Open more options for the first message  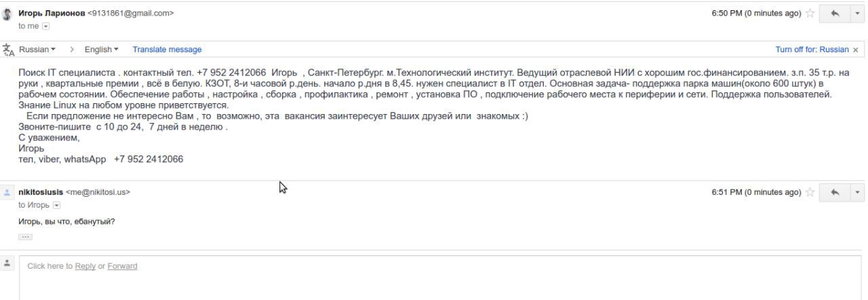click(x=856, y=13)
